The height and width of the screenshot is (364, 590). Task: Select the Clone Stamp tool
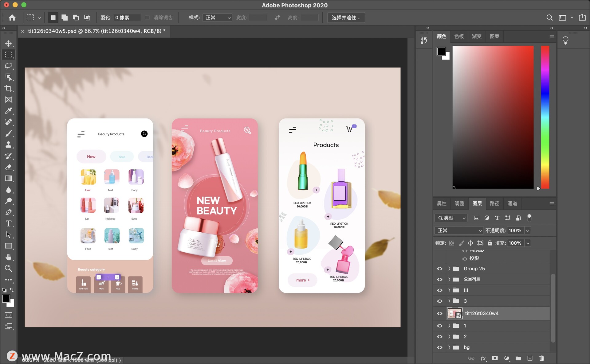pos(8,145)
